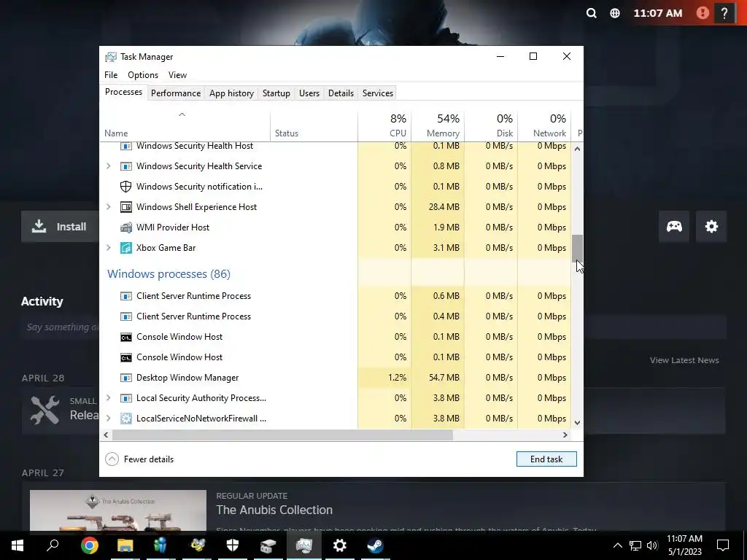
Task: Switch to the Performance tab
Action: click(x=176, y=93)
